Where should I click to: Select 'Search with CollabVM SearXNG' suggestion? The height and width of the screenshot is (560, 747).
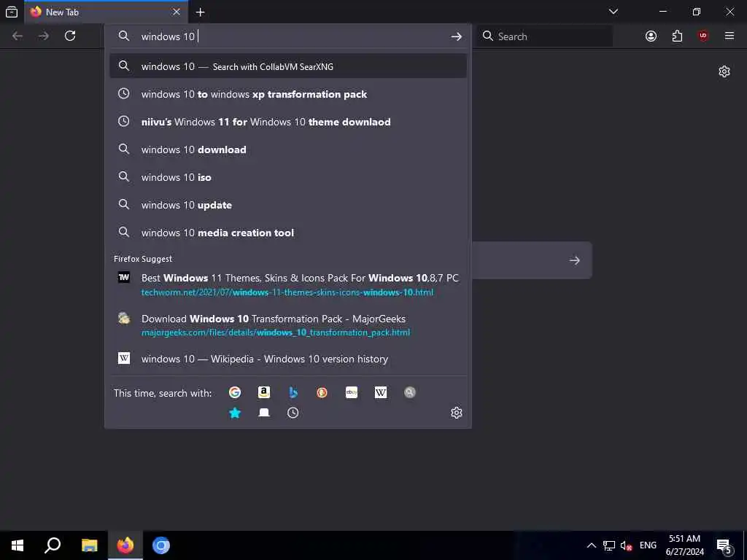tap(288, 66)
